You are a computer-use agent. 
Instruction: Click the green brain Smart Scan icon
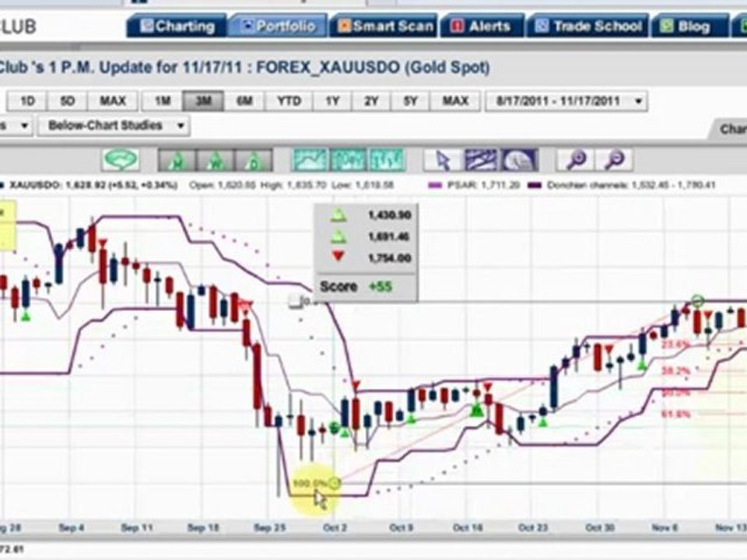121,160
